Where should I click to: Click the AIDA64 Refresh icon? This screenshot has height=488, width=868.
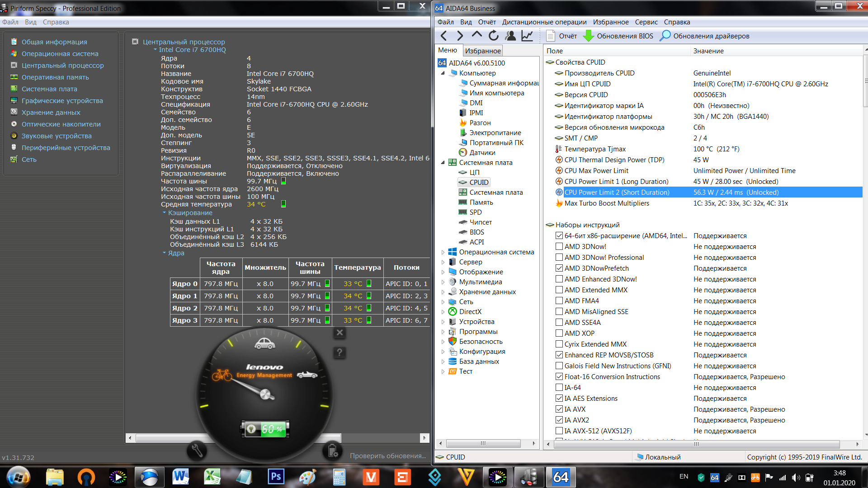(493, 36)
